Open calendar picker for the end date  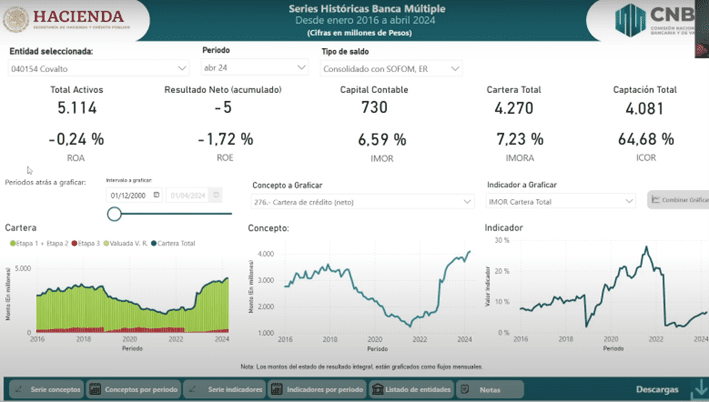pyautogui.click(x=215, y=196)
